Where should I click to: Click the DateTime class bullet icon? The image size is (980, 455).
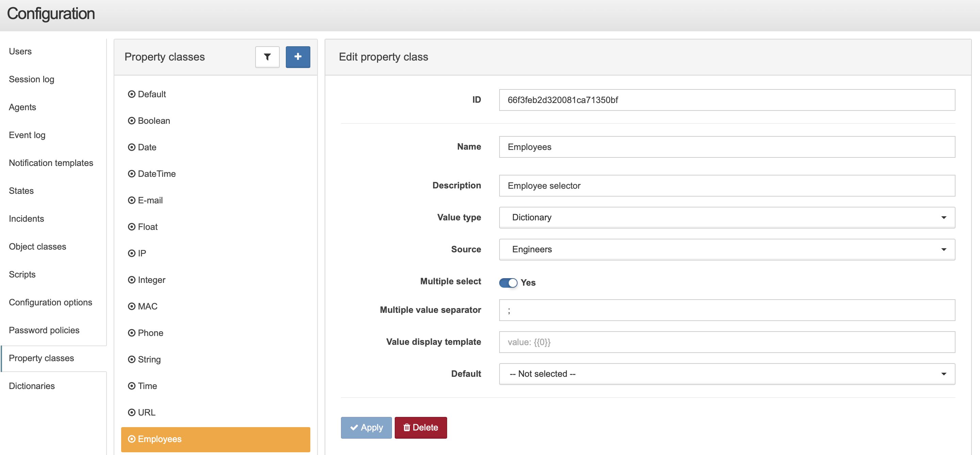pos(132,174)
